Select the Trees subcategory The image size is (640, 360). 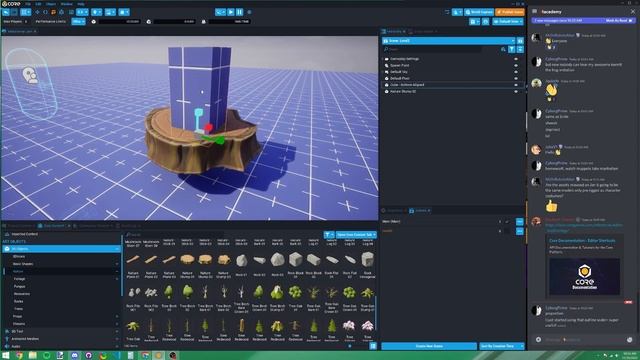[x=19, y=309]
